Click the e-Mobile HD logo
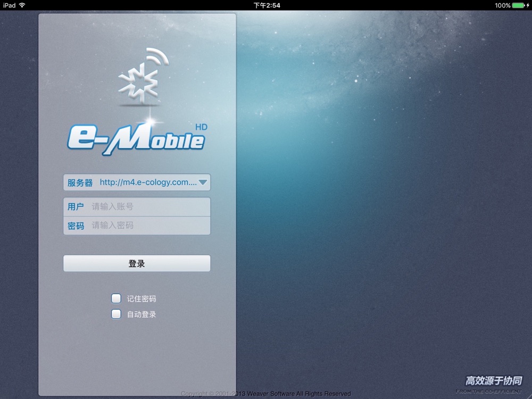This screenshot has width=532, height=399. pos(137,139)
